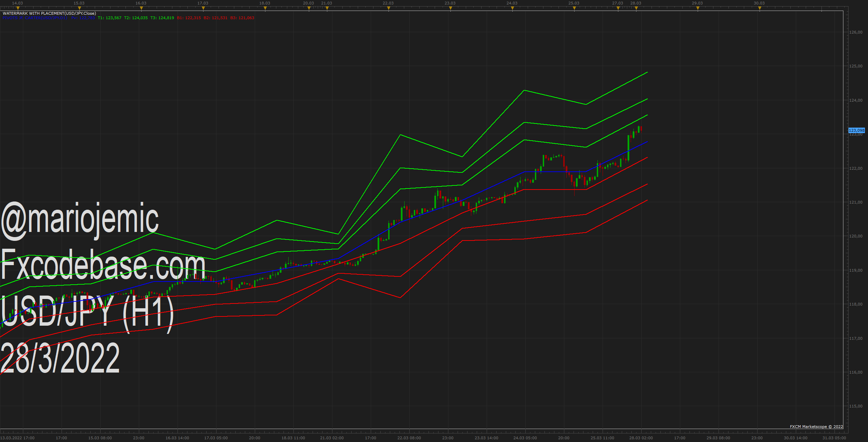This screenshot has height=442, width=868.
Task: Select the PIVOTS JF. CARTER indicator label
Action: coord(35,18)
